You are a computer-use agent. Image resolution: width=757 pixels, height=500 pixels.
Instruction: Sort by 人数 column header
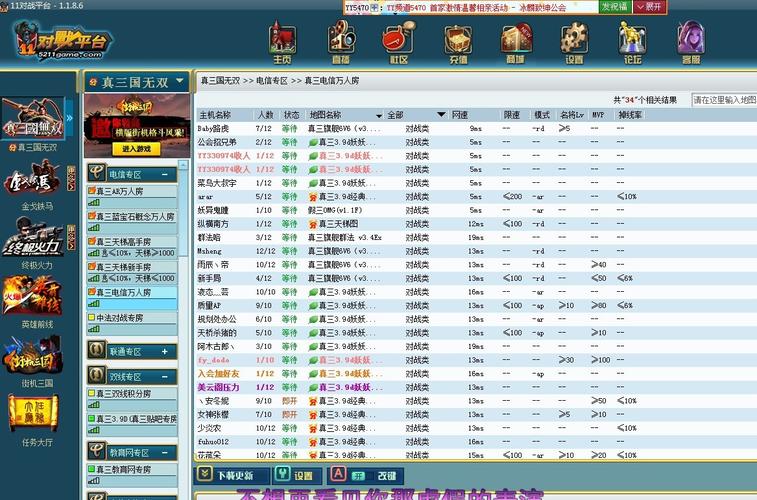pos(266,115)
